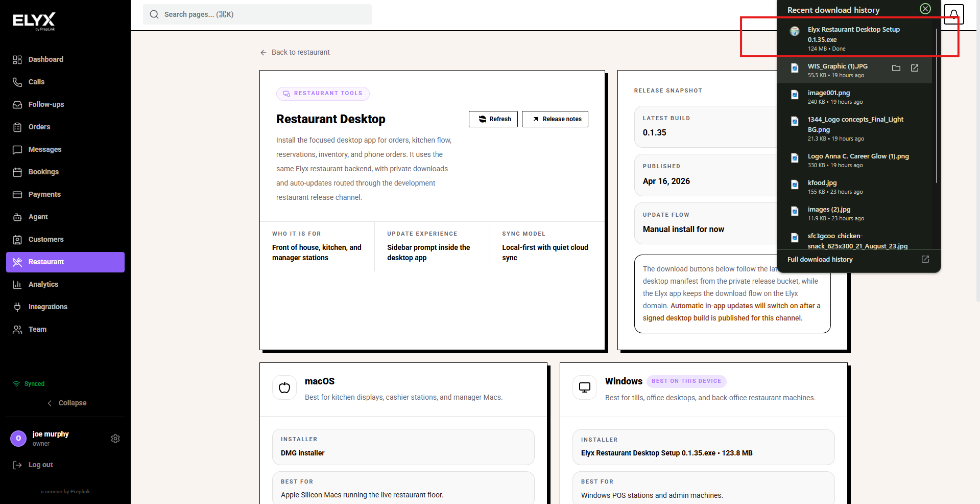The width and height of the screenshot is (980, 504).
Task: Click the Synced status indicator
Action: [29, 384]
